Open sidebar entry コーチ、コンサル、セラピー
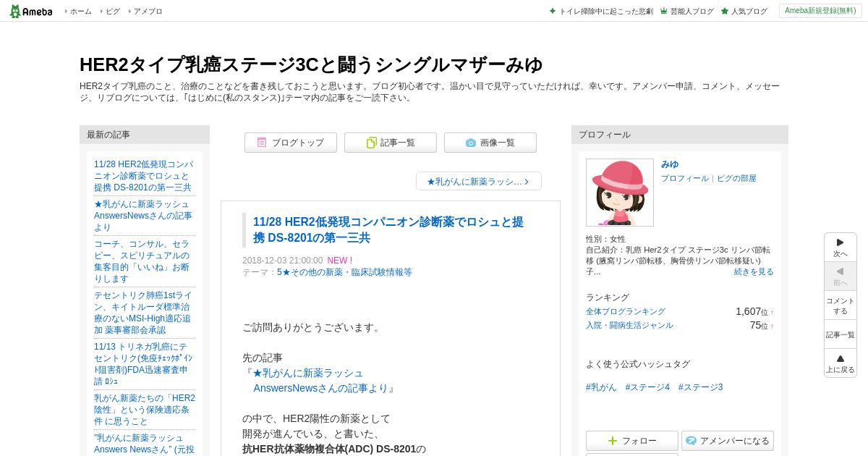 coord(142,261)
